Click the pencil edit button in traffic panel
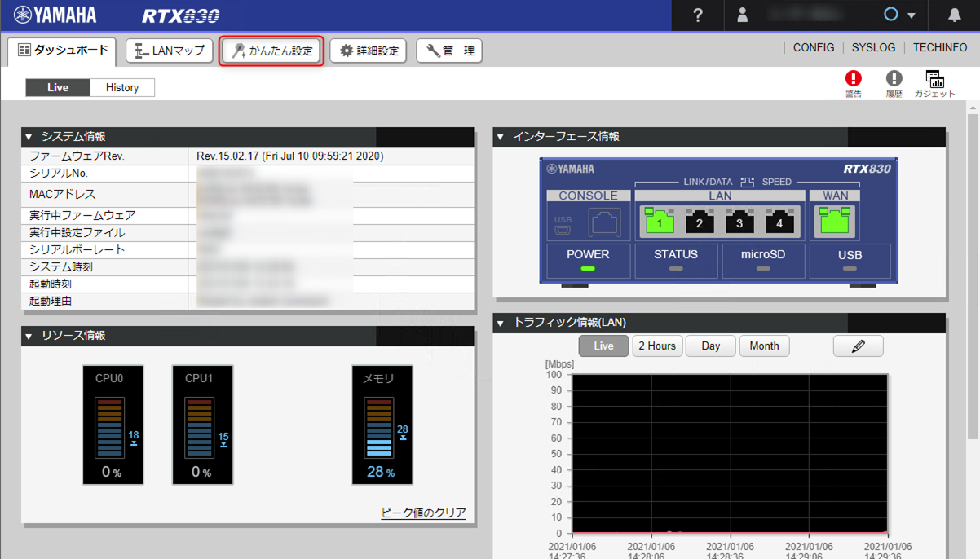Screen dimensions: 980x559 coord(858,346)
